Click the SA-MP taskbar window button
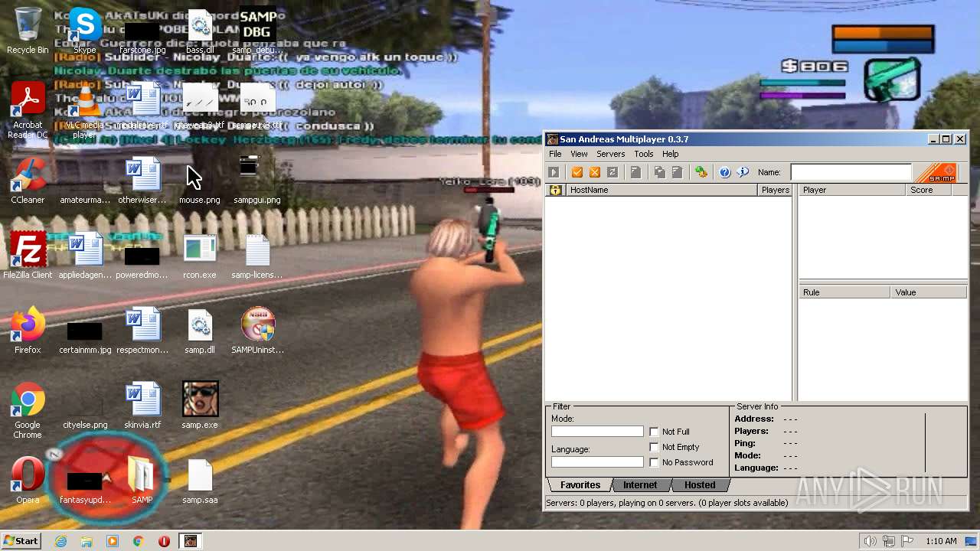 coord(190,541)
